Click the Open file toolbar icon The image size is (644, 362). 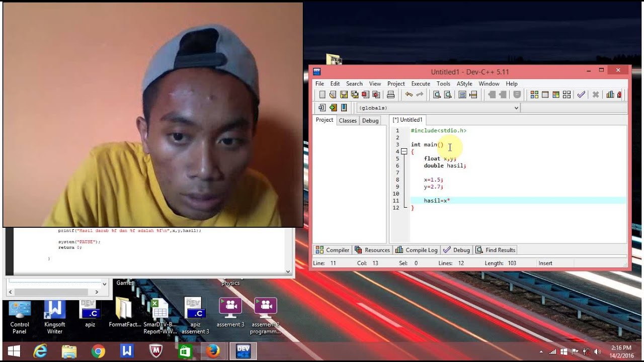(x=333, y=95)
